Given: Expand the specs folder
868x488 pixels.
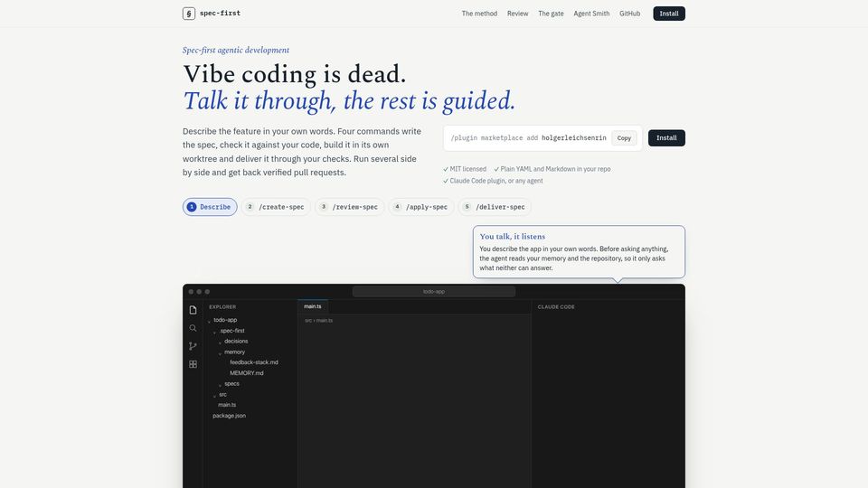Looking at the screenshot, I should click(x=231, y=384).
